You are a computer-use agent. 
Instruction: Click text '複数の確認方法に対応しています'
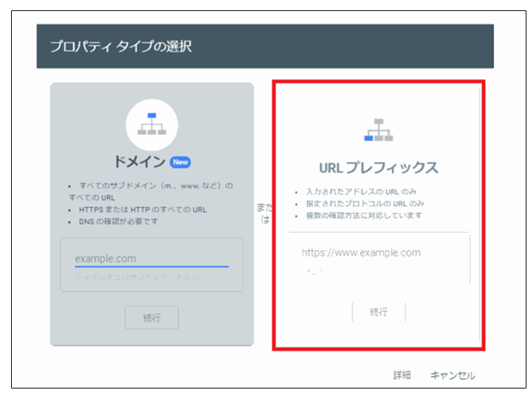point(364,215)
